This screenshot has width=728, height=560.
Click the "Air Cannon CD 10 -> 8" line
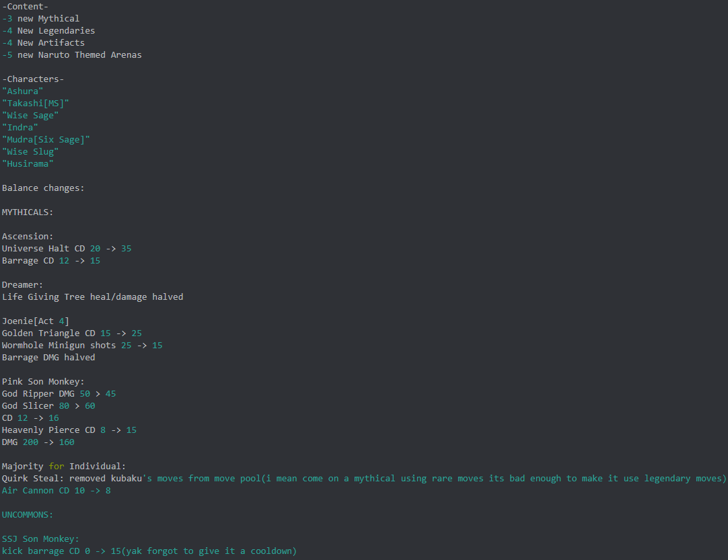[x=57, y=491]
